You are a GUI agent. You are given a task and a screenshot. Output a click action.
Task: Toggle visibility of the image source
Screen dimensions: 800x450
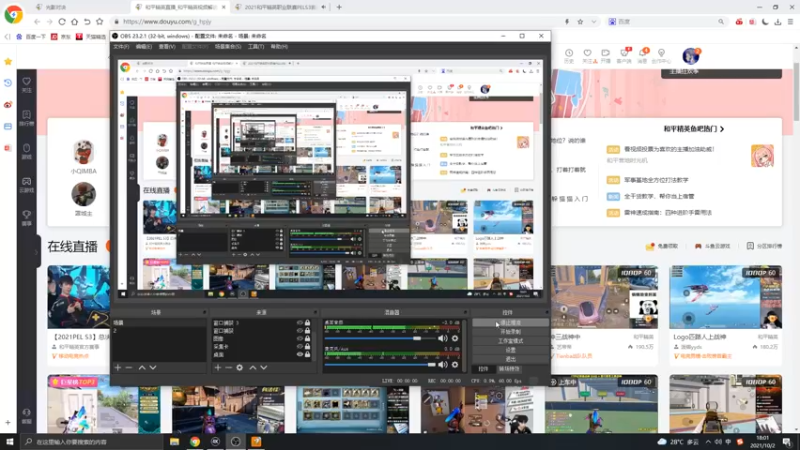tap(299, 339)
